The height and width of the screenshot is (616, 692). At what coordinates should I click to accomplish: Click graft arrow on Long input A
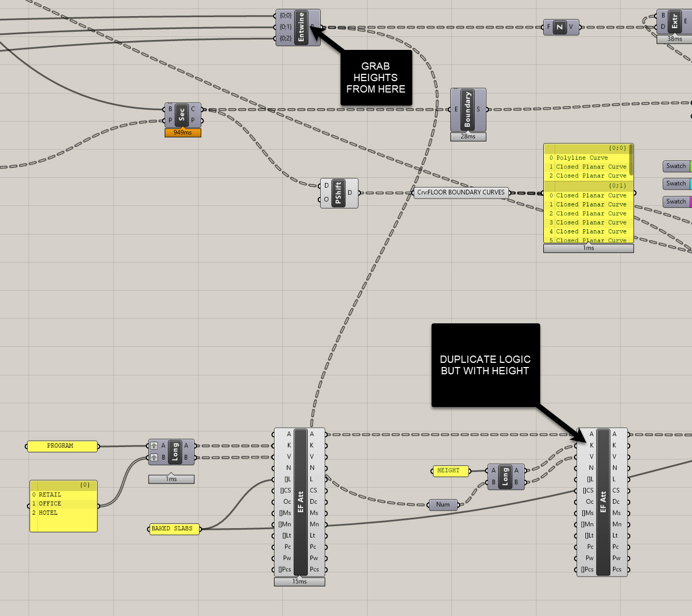154,445
